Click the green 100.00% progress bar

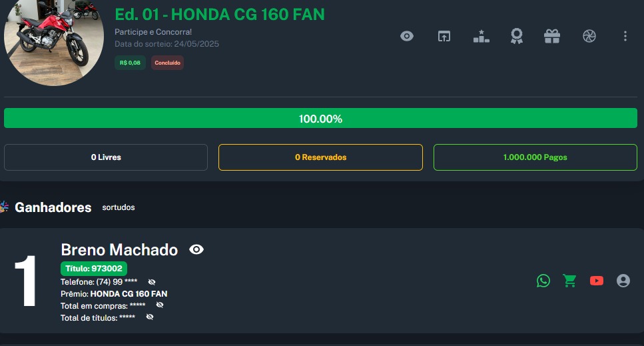(x=320, y=119)
